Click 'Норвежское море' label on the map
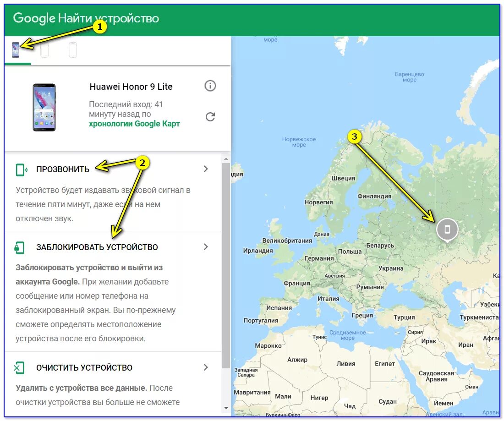Screen dimensions: 504x421 point(299,142)
